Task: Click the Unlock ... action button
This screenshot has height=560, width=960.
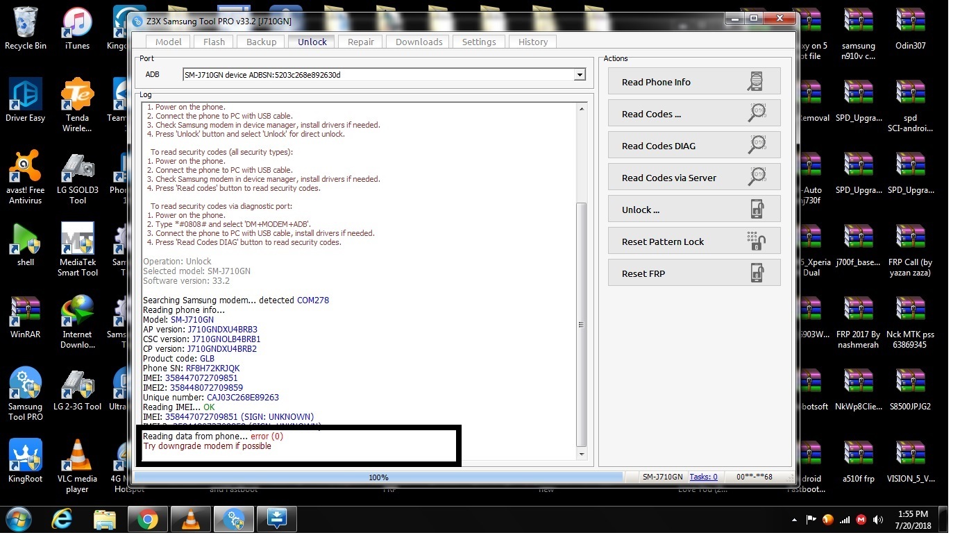Action: point(694,210)
